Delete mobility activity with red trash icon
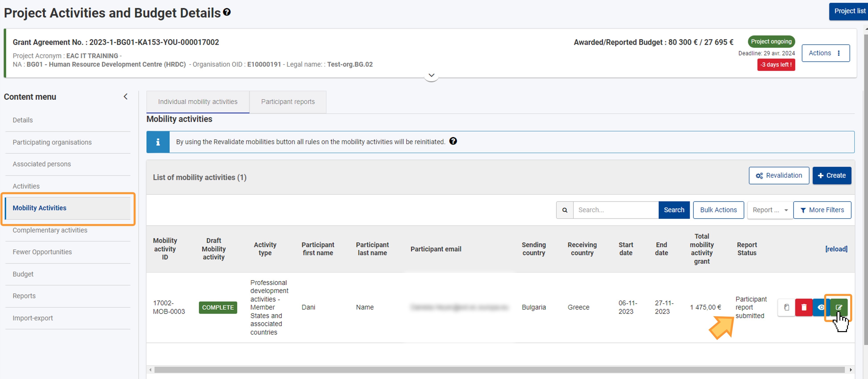 coord(804,307)
